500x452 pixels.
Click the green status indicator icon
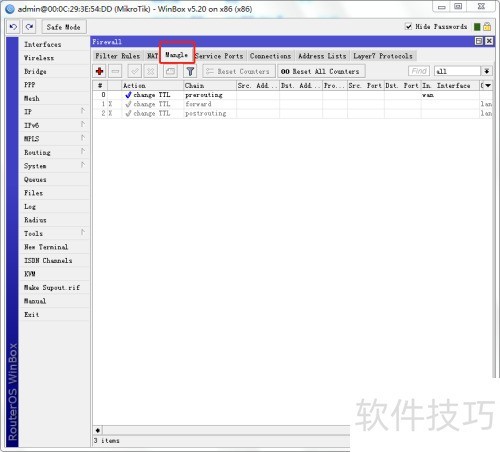(x=477, y=27)
